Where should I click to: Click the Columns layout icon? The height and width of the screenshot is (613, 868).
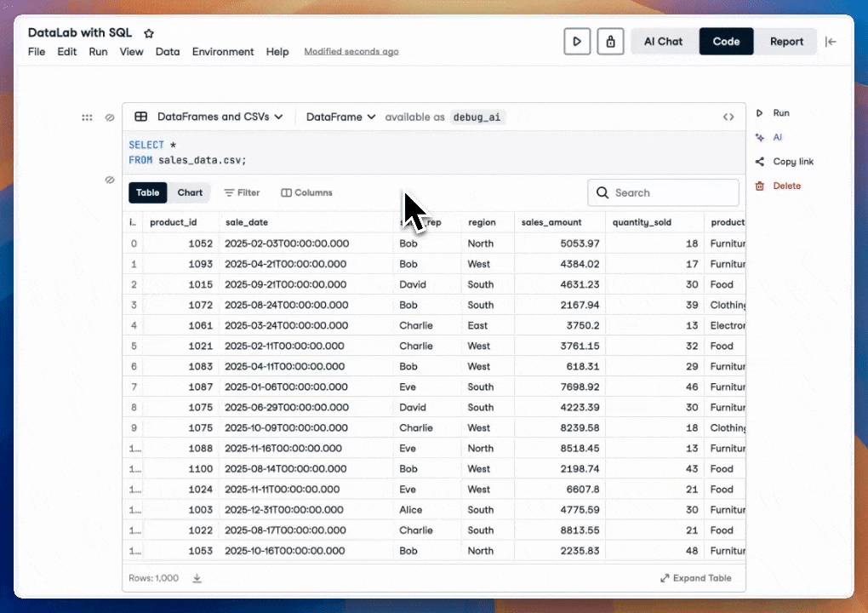[x=286, y=192]
